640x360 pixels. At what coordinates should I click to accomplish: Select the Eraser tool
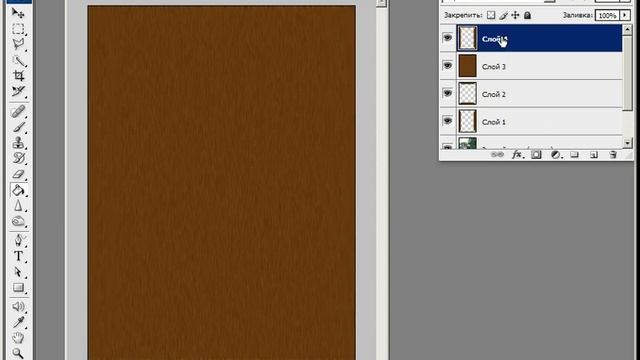click(x=18, y=174)
